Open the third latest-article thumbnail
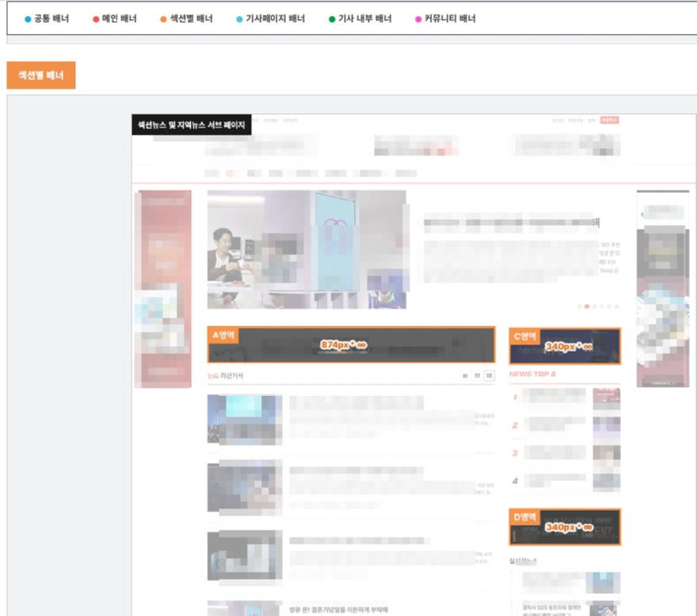697x616 pixels. tap(245, 555)
